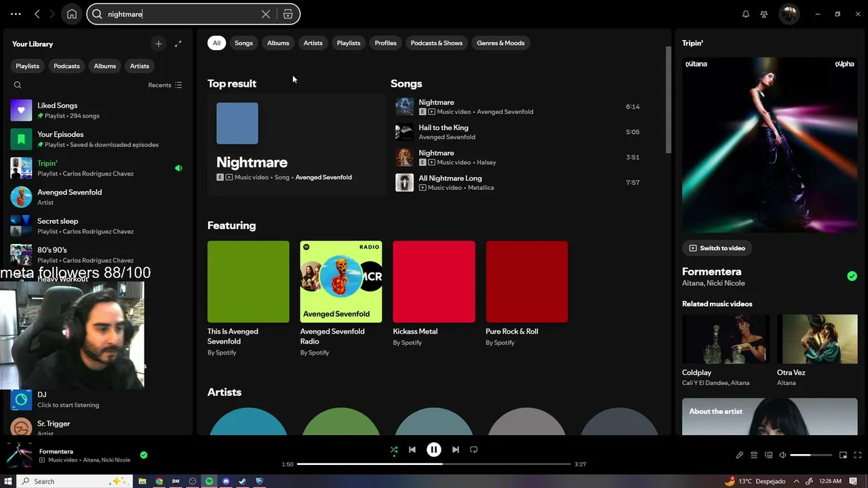The width and height of the screenshot is (868, 488).
Task: Switch to the Songs tab
Action: click(243, 43)
